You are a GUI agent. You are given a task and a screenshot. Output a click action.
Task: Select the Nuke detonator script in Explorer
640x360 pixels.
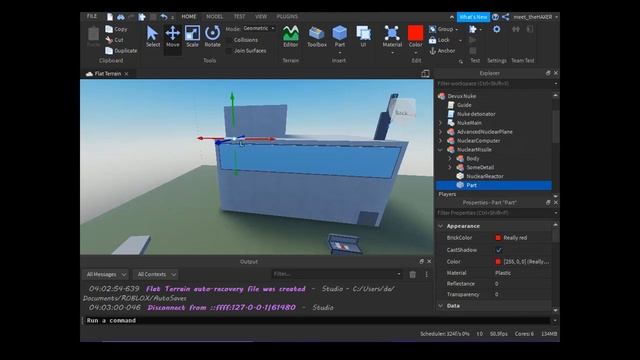[x=476, y=114]
